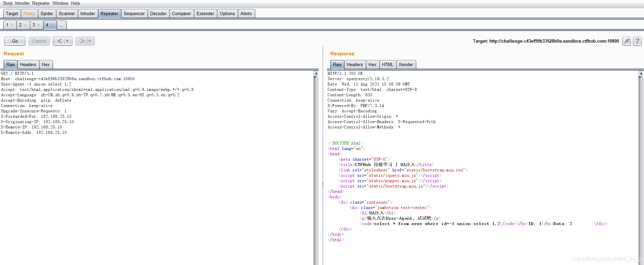This screenshot has width=644, height=265.
Task: Click the Target URL label
Action: (546, 41)
